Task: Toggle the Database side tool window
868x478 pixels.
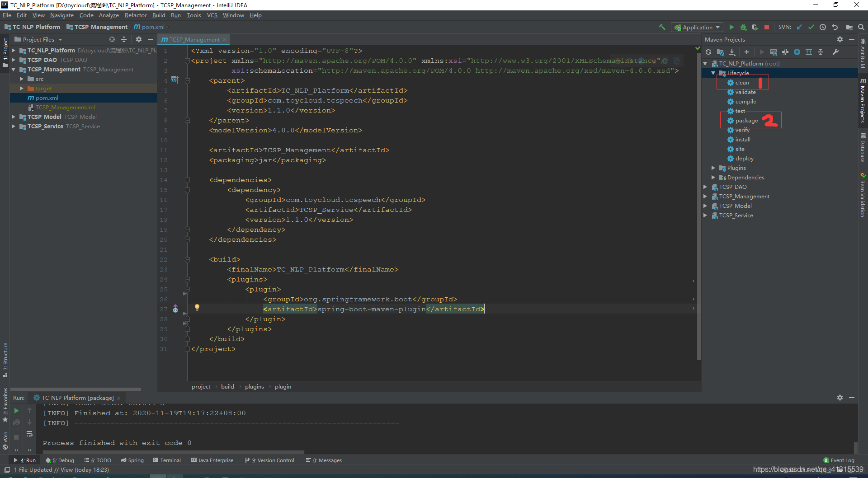Action: click(863, 147)
